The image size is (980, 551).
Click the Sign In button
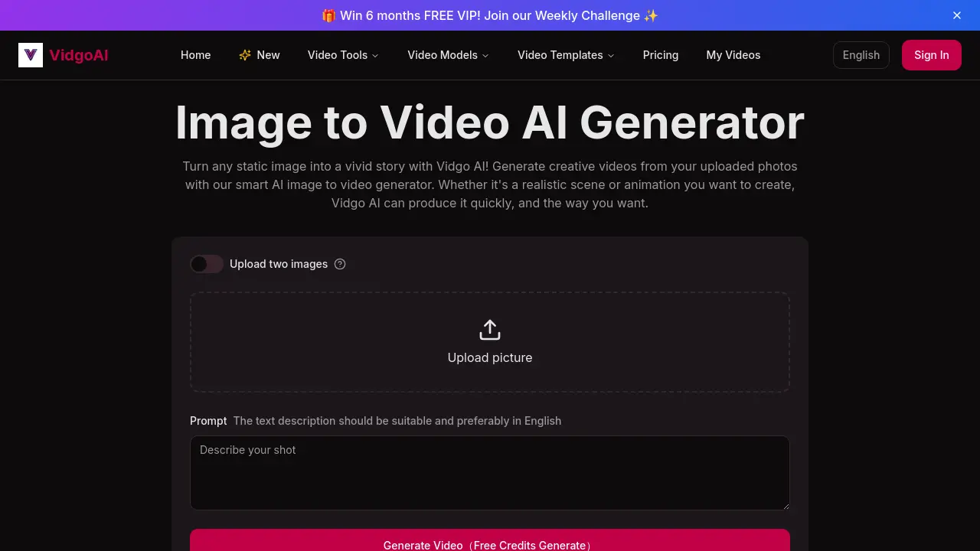(931, 54)
